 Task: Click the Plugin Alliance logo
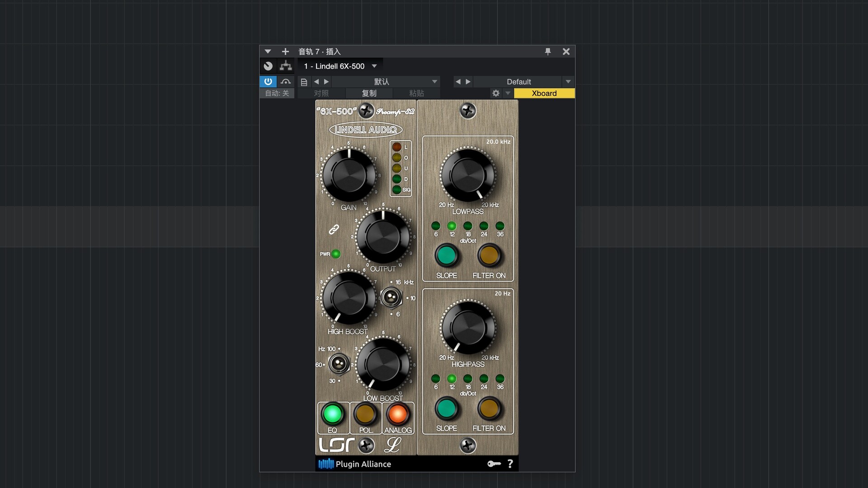[355, 464]
